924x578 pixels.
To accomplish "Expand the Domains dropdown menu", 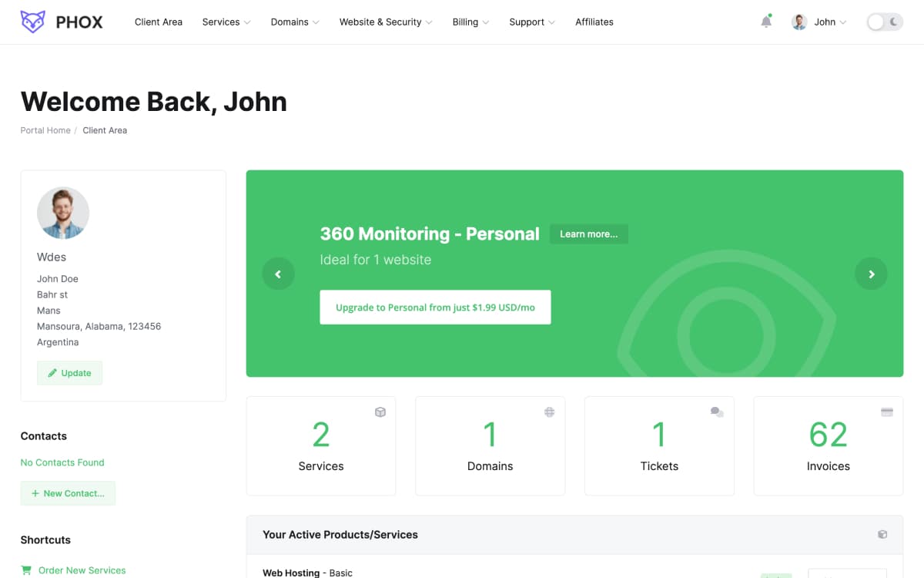I will (x=295, y=22).
